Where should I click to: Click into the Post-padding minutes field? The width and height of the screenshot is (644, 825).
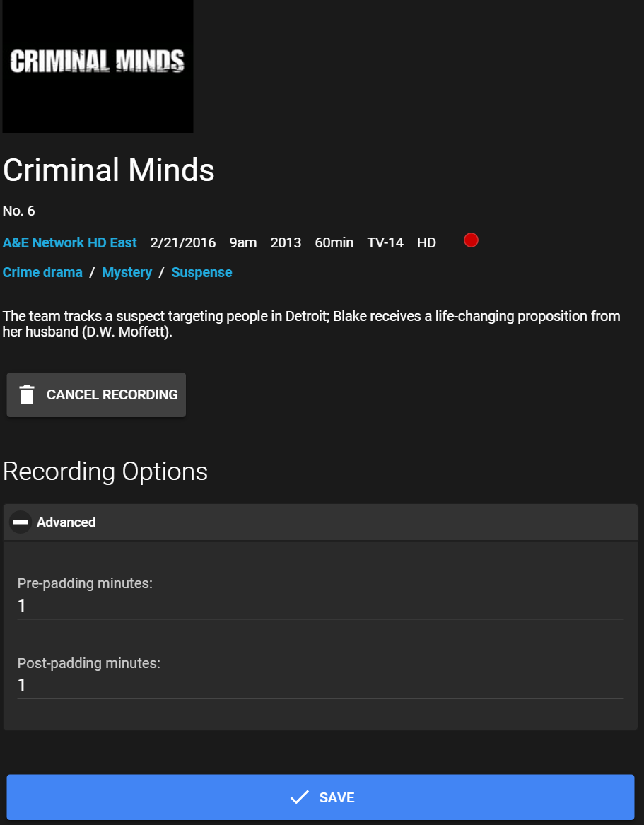(x=320, y=685)
